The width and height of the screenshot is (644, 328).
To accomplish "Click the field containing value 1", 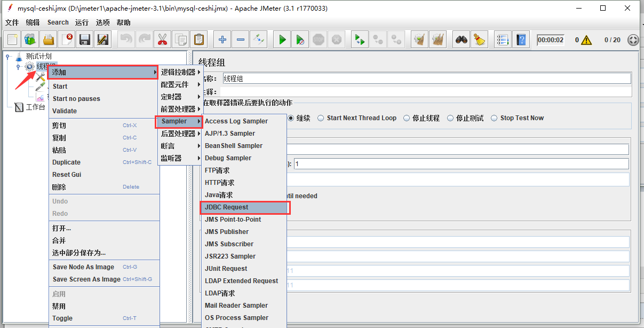I will pyautogui.click(x=461, y=164).
